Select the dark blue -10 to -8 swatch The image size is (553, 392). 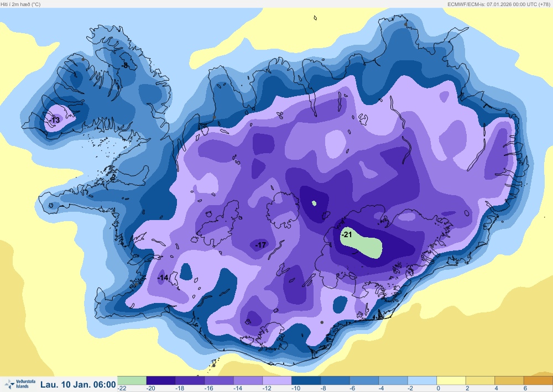pyautogui.click(x=306, y=380)
